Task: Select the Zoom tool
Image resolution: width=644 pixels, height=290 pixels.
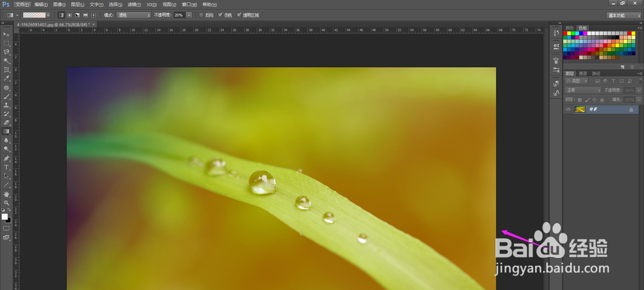Action: 6,203
